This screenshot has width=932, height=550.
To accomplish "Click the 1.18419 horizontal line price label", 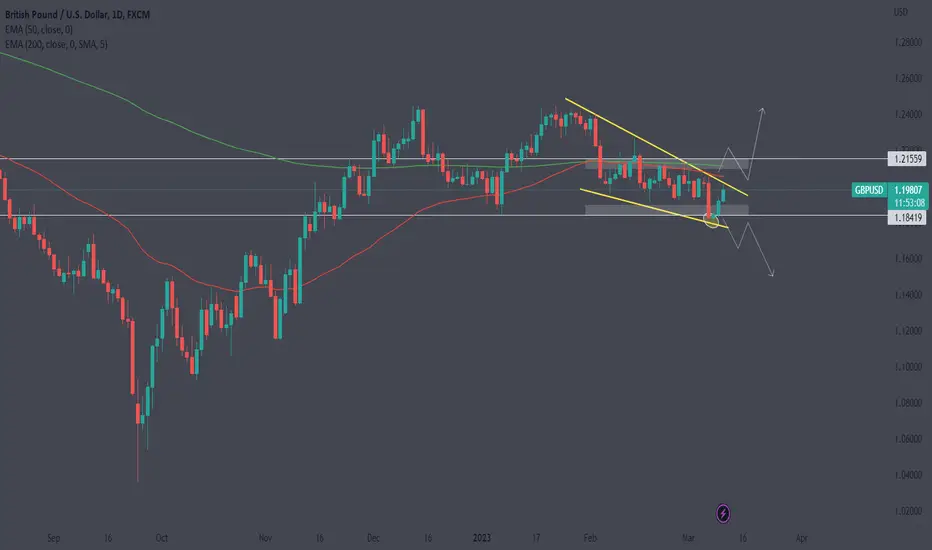I will 907,217.
